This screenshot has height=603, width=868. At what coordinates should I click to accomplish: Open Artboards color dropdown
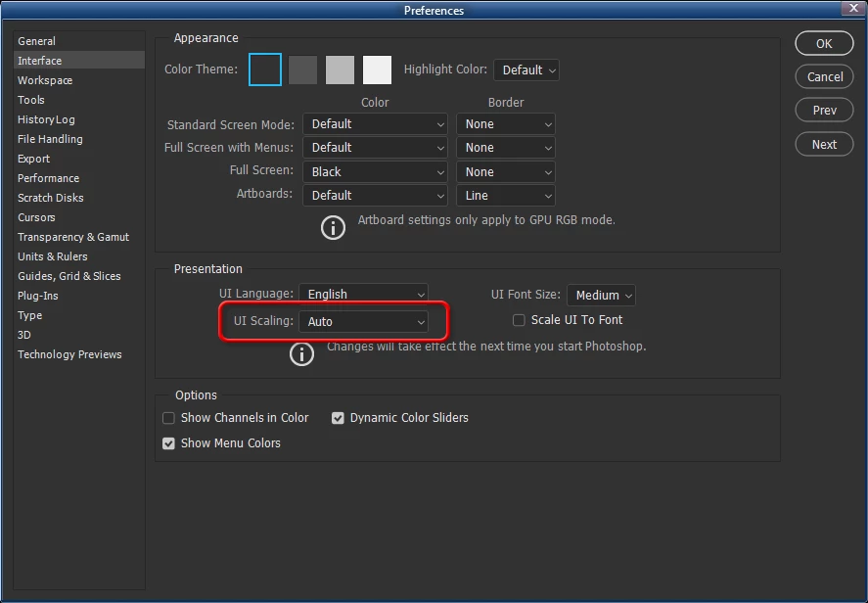point(375,196)
